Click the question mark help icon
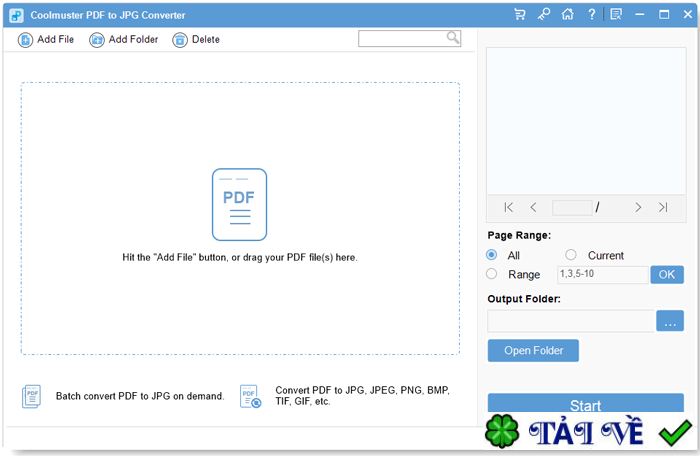The image size is (700, 456). tap(592, 15)
